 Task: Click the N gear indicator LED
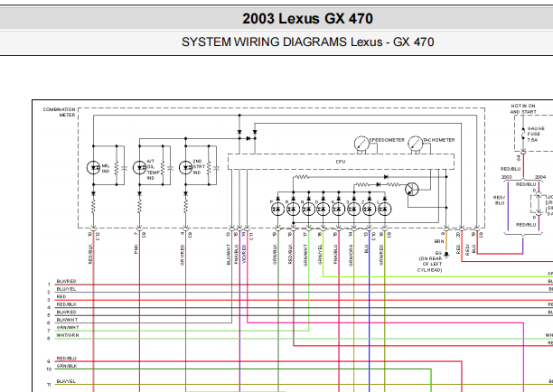(309, 210)
